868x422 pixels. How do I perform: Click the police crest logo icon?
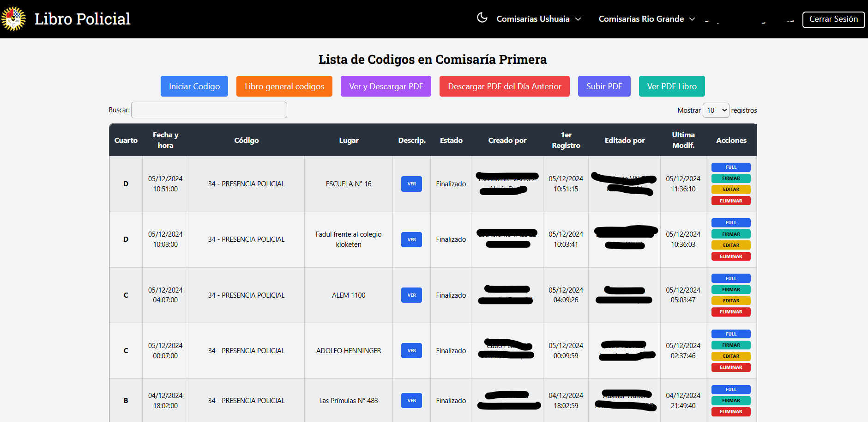tap(13, 19)
